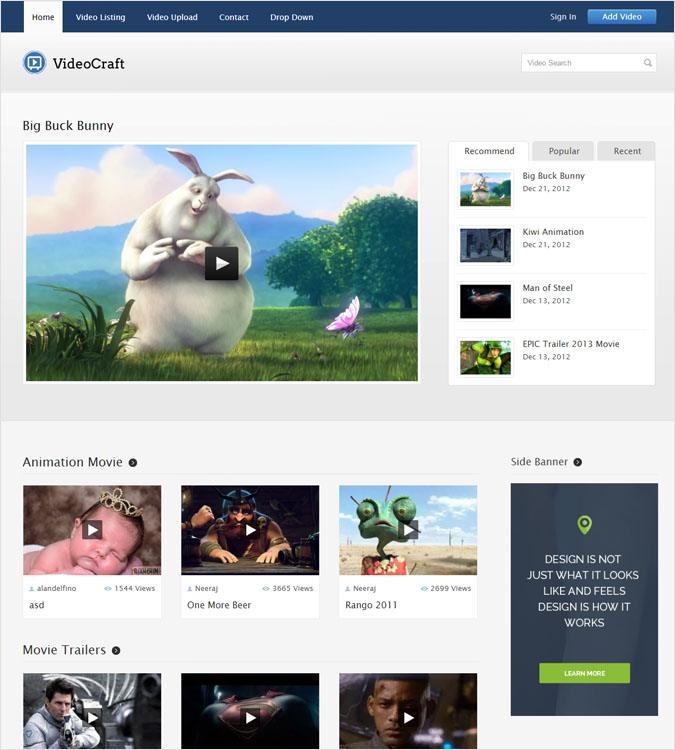Open the Home menu item

[43, 17]
